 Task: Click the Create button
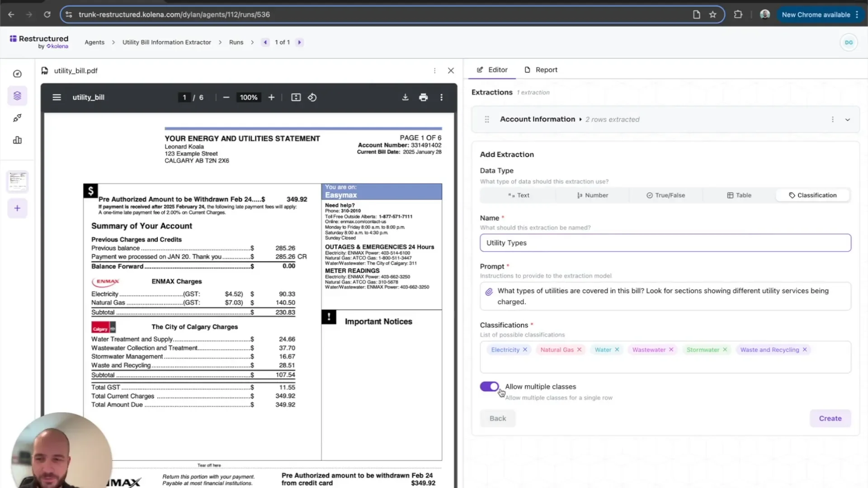(830, 418)
